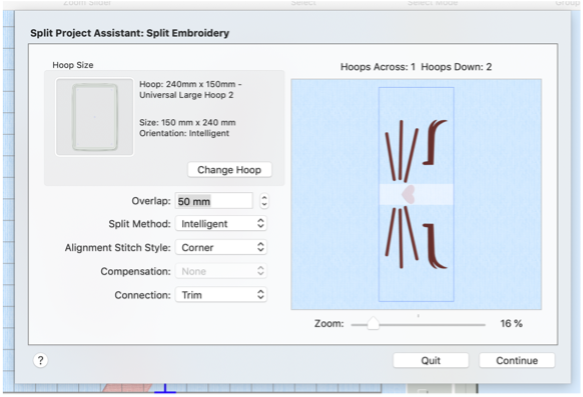Click the Overlap stepper arrows
Image resolution: width=583 pixels, height=397 pixels.
[x=264, y=201]
